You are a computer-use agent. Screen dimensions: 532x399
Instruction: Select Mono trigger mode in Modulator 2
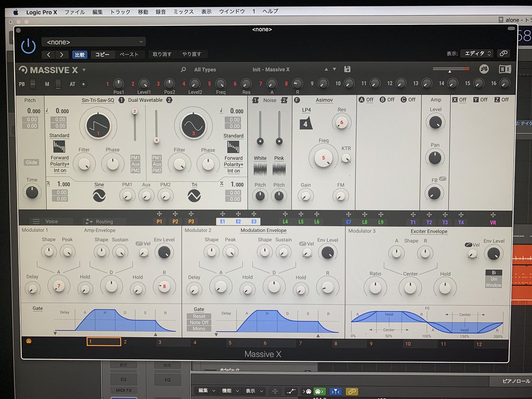(199, 329)
